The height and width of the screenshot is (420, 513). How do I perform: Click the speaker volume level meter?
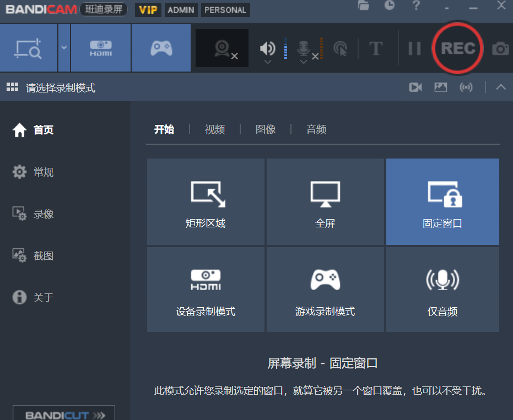click(285, 48)
